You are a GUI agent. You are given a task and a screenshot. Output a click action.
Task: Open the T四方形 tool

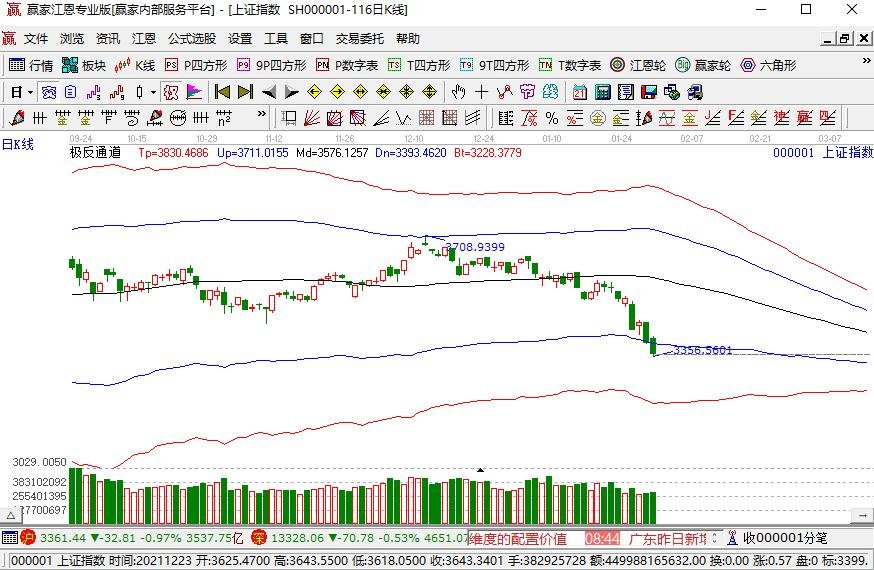click(x=419, y=65)
